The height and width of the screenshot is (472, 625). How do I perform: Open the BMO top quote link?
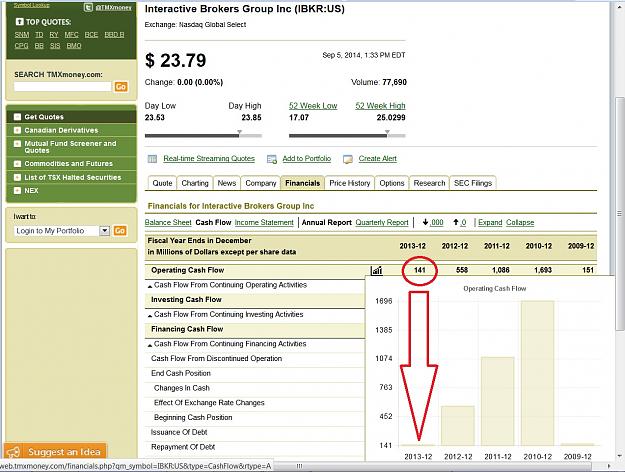tap(74, 45)
